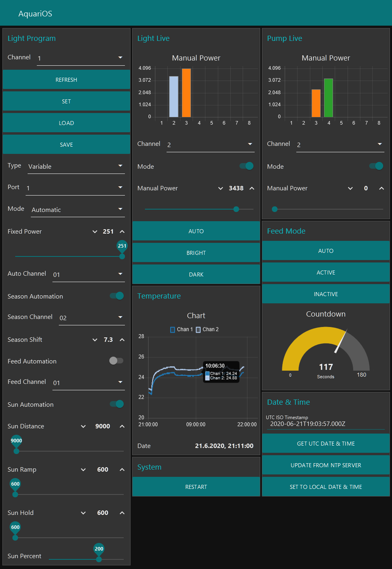Image resolution: width=392 pixels, height=569 pixels.
Task: Turn off Sun Automation
Action: [116, 404]
